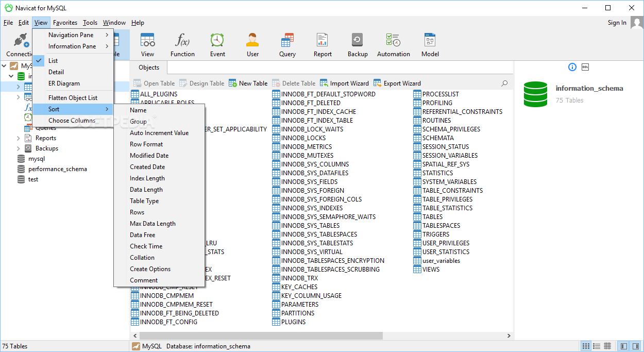Expand the Views node arrow in tree

(19, 97)
